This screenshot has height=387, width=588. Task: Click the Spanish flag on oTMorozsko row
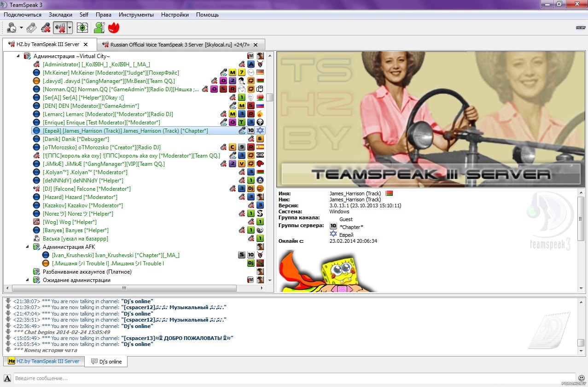click(x=260, y=147)
